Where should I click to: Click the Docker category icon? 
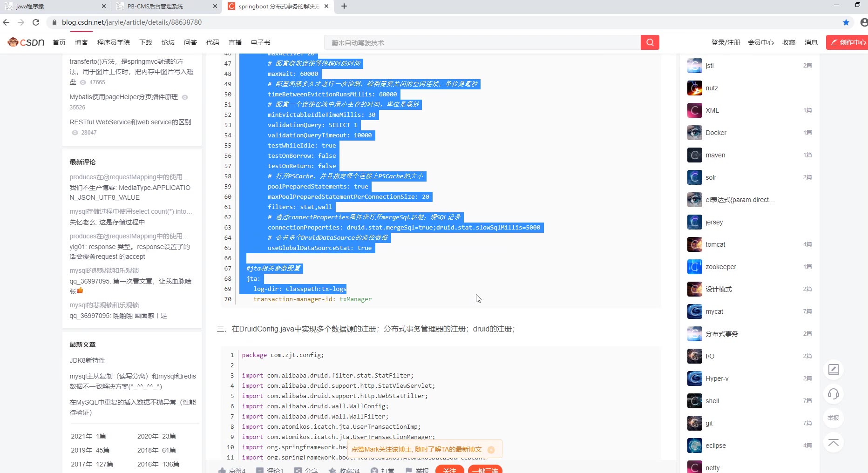point(694,133)
